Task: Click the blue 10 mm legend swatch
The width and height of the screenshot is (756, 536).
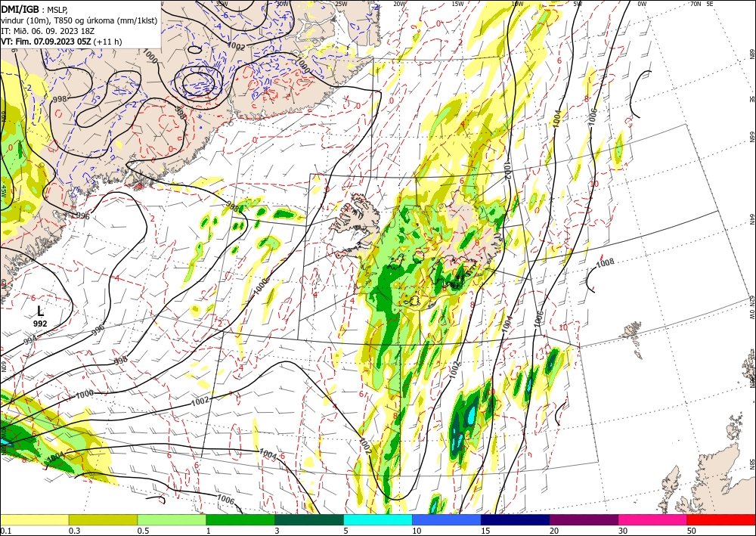Action: click(x=447, y=519)
